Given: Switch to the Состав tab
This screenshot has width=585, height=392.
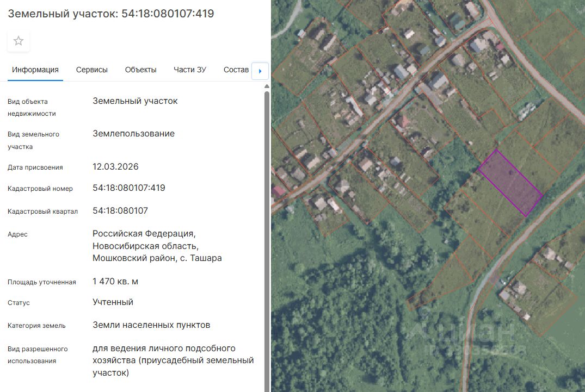Looking at the screenshot, I should [x=236, y=70].
